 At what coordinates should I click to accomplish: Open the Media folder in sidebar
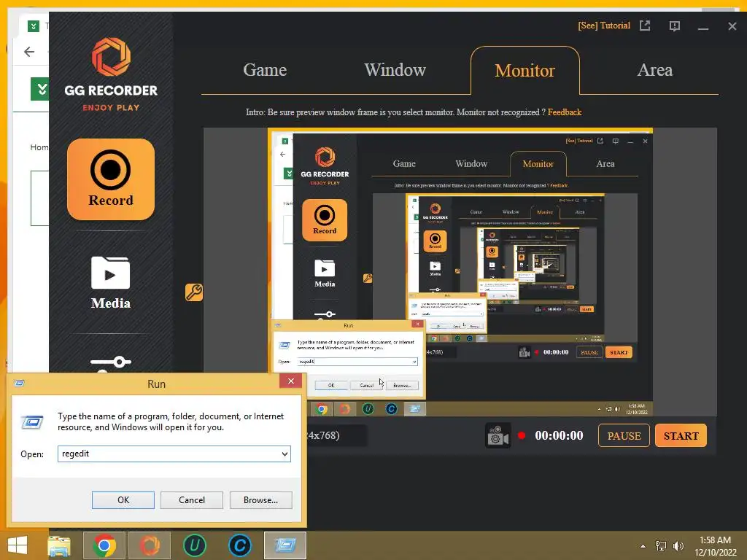(x=111, y=283)
